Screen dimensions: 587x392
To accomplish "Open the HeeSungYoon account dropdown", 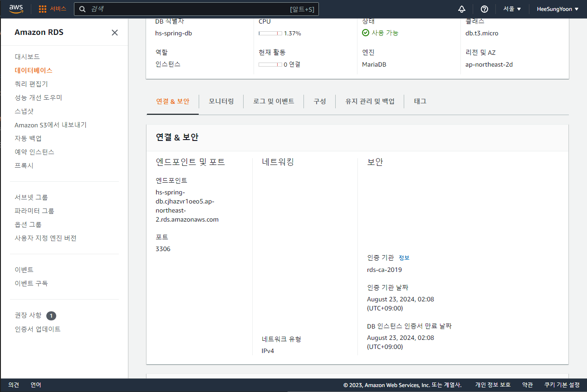I will click(x=558, y=9).
